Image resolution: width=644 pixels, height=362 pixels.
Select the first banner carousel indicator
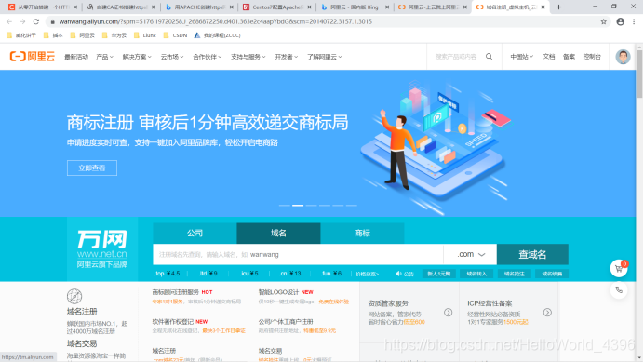point(284,205)
